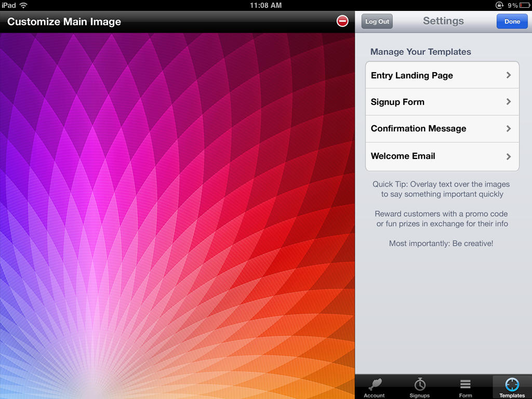Switch to the Form list icon

coord(465,384)
